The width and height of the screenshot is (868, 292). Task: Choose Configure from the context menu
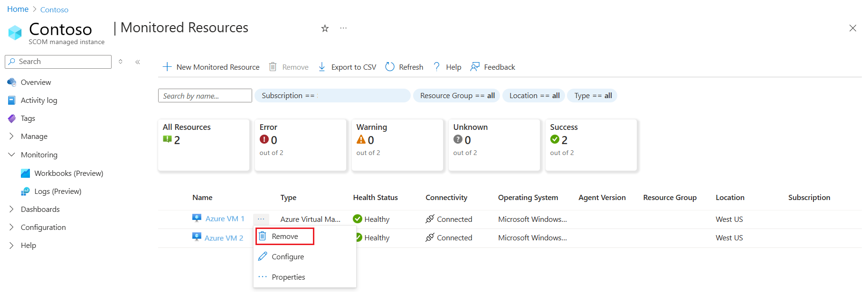point(287,257)
